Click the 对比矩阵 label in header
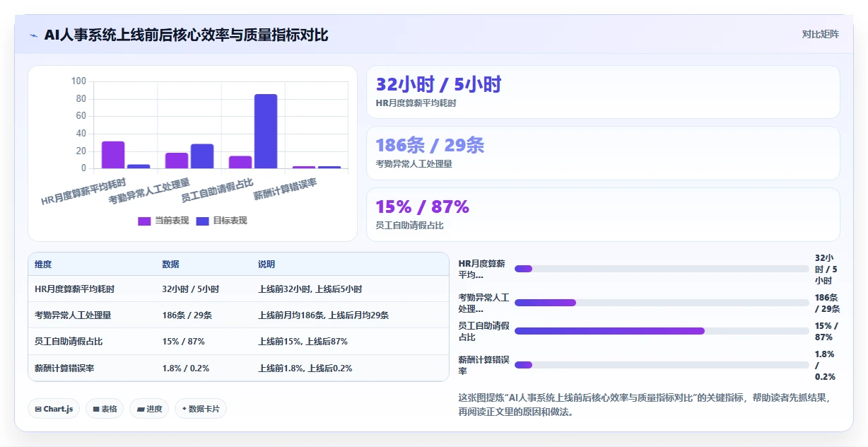Viewport: 868px width, 447px height. pos(820,34)
